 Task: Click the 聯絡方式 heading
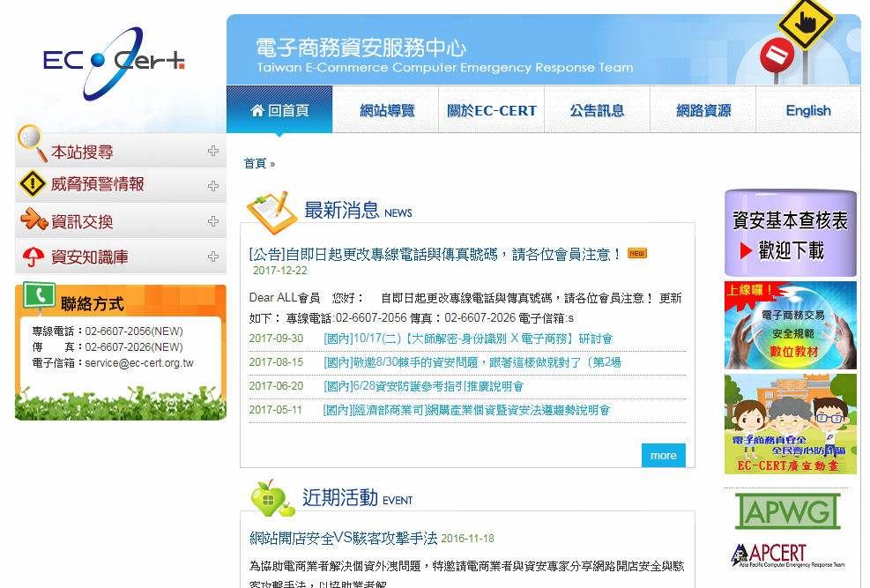(x=92, y=304)
